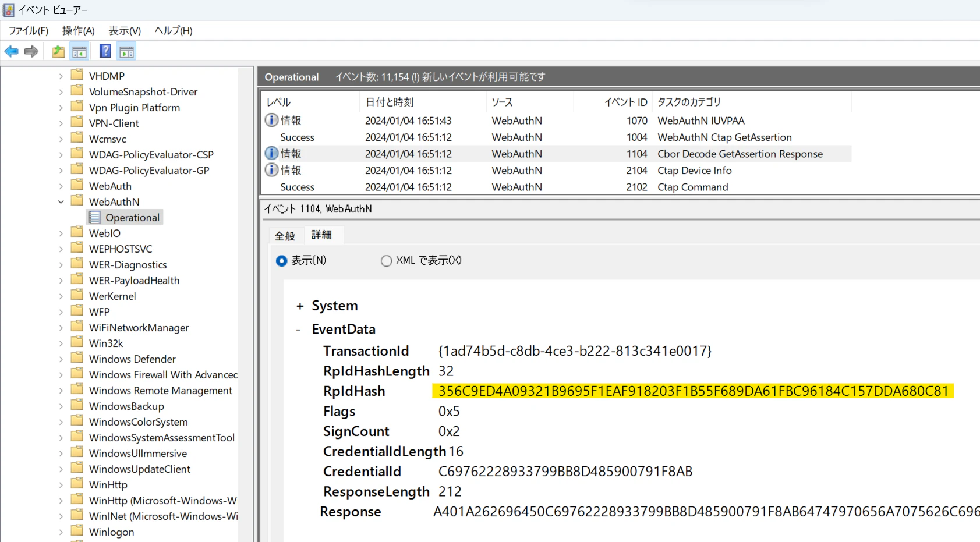The width and height of the screenshot is (980, 542).
Task: Select the 表示(N) radio button
Action: (281, 261)
